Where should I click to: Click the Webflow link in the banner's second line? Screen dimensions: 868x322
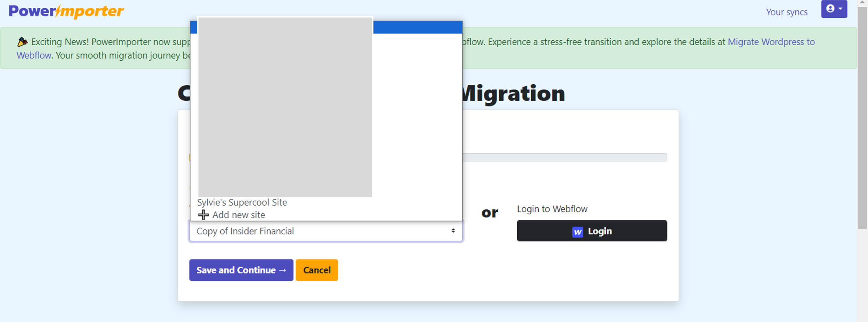tap(34, 55)
